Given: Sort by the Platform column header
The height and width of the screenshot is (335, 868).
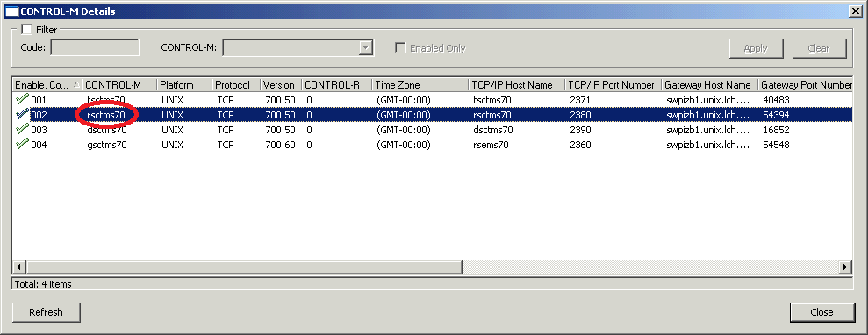Looking at the screenshot, I should [x=184, y=84].
